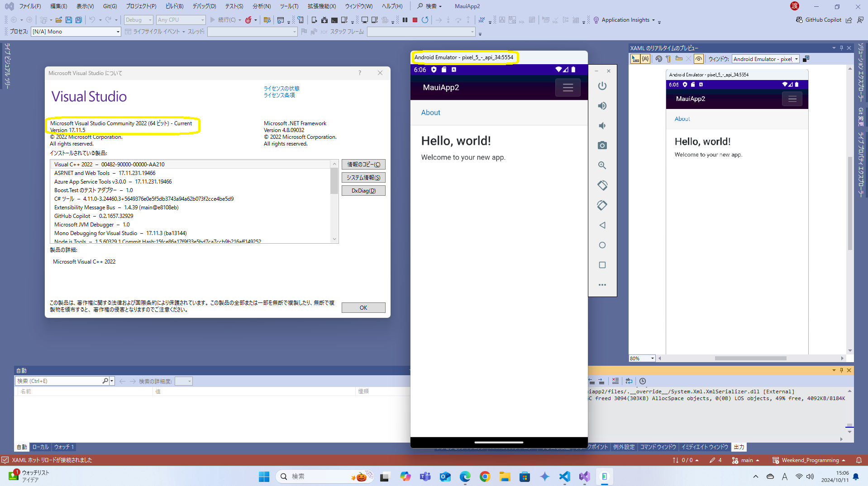This screenshot has width=868, height=486.
Task: Open the ツール(T) menu
Action: point(289,6)
